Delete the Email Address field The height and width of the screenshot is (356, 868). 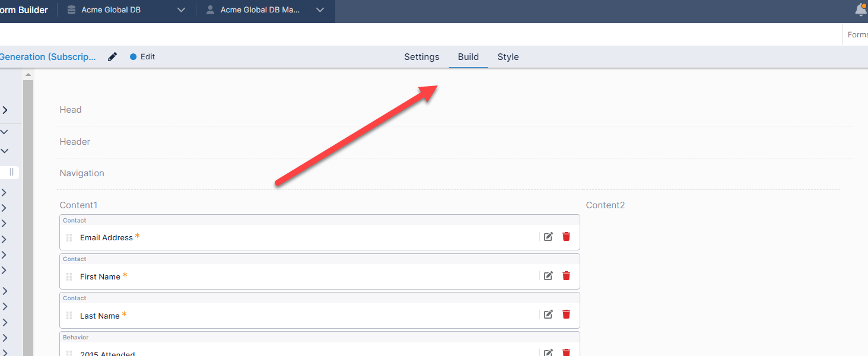[x=566, y=237]
